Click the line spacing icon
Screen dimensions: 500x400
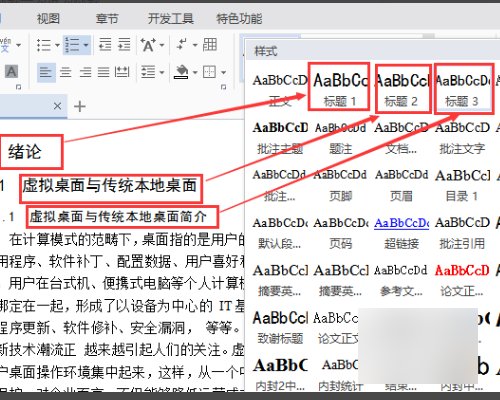[148, 72]
